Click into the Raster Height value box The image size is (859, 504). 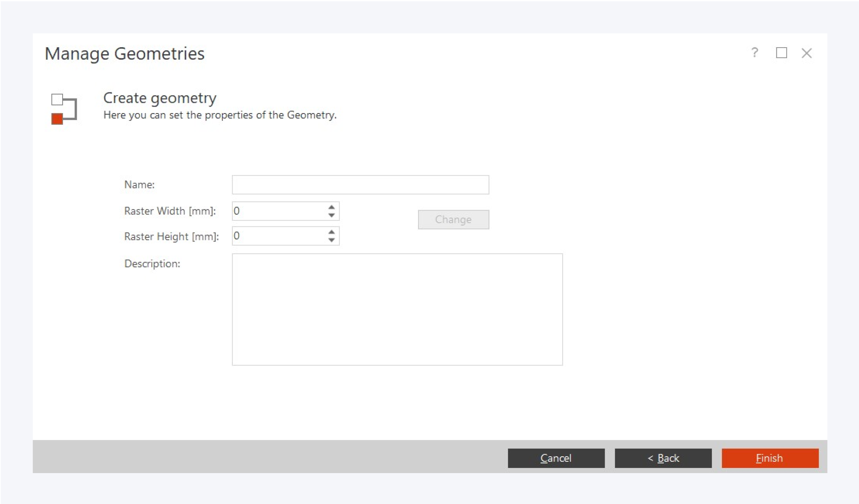point(278,236)
